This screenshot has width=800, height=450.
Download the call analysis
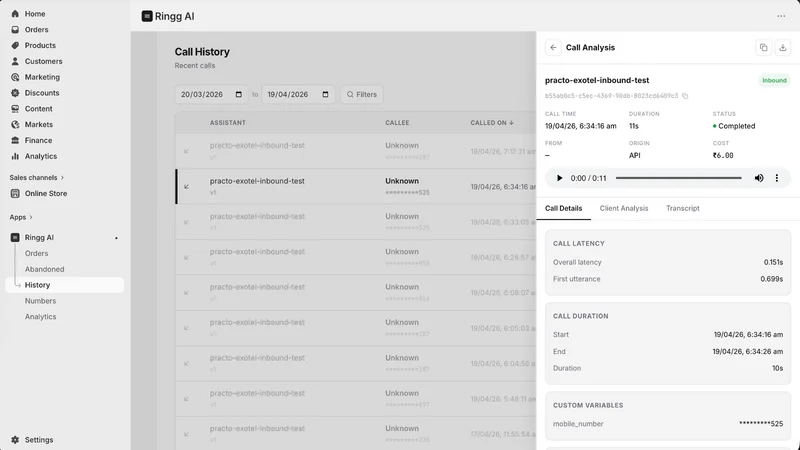point(783,47)
